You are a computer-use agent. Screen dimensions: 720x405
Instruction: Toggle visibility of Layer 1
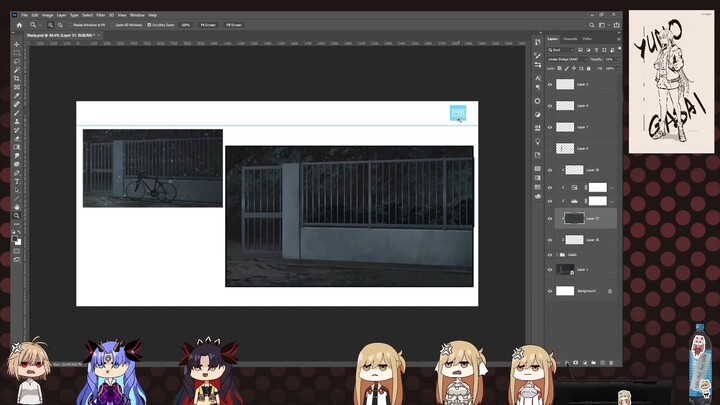[x=550, y=270]
